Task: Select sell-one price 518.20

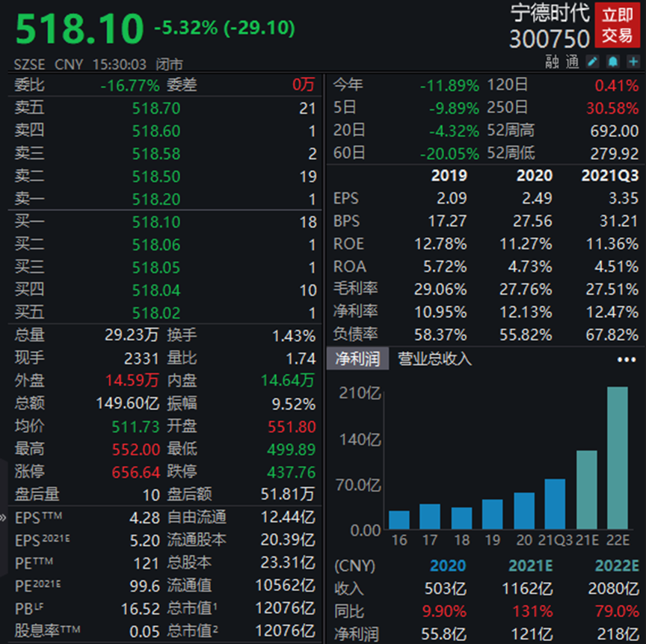Action: coord(156,200)
